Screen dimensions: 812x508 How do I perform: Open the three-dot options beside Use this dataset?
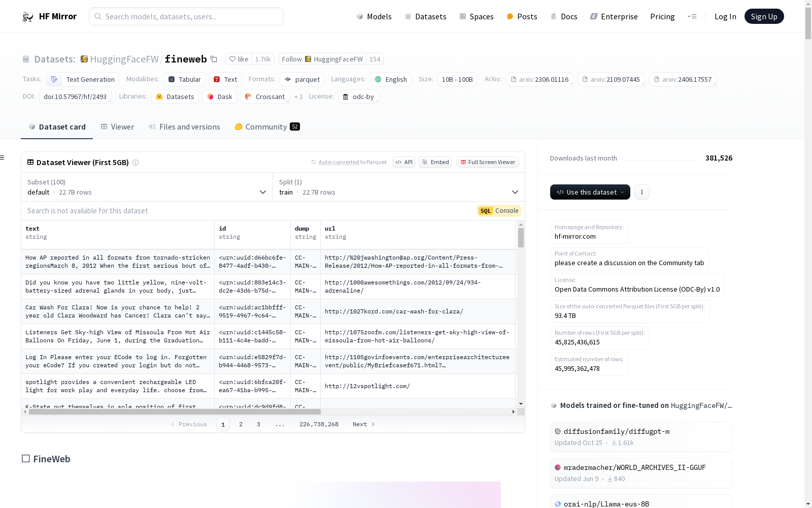(642, 192)
